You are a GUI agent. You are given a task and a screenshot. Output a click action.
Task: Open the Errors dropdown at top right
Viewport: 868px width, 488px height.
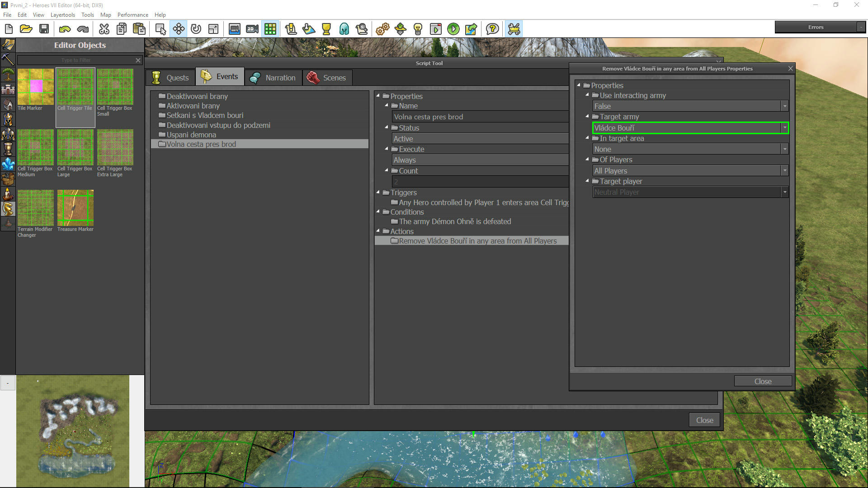[x=861, y=27]
